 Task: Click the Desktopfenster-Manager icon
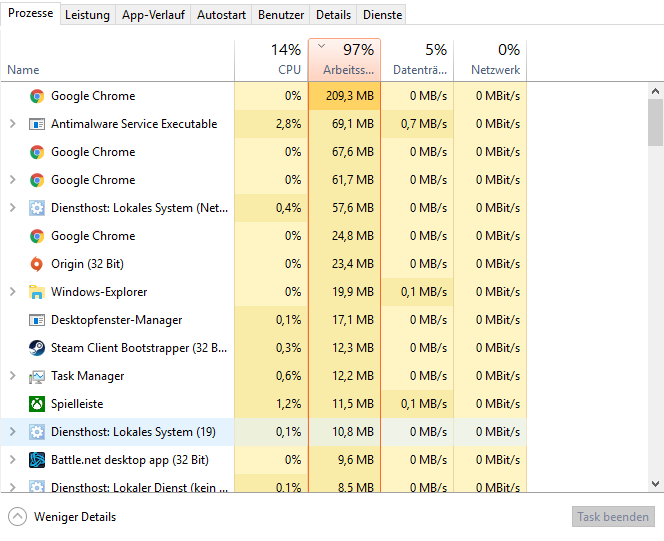pos(37,320)
